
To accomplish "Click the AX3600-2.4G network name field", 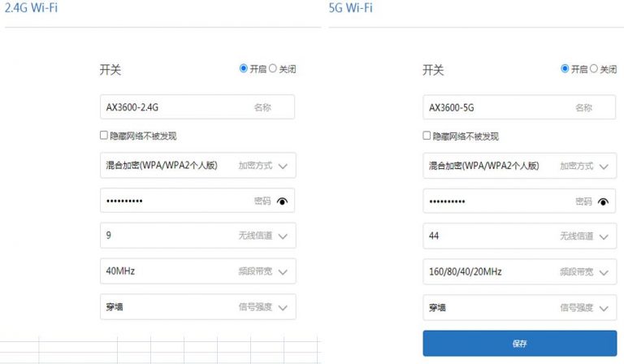I will [175, 107].
